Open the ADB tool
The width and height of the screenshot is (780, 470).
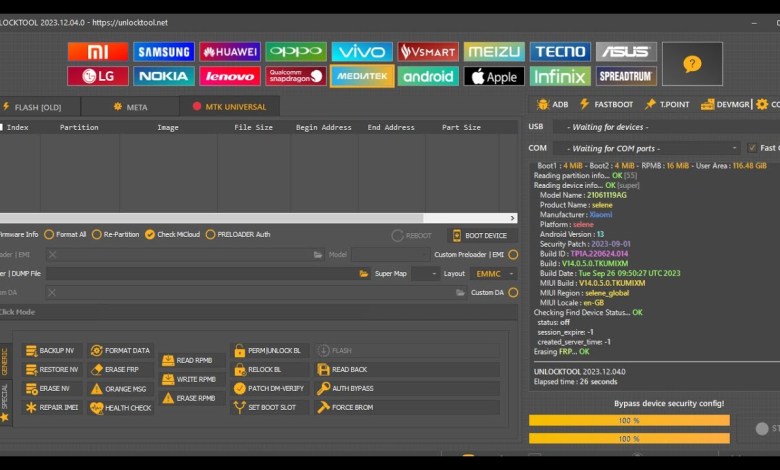point(552,104)
